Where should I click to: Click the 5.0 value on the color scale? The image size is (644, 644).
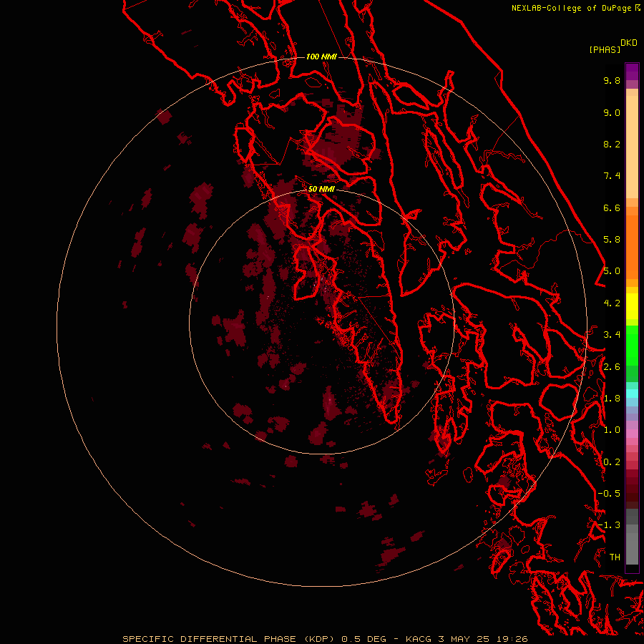(612, 271)
